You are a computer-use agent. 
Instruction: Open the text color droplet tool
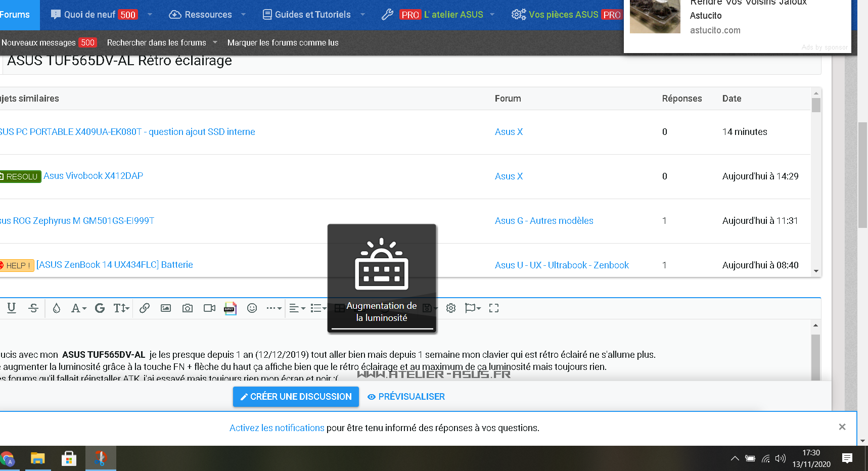pyautogui.click(x=57, y=308)
